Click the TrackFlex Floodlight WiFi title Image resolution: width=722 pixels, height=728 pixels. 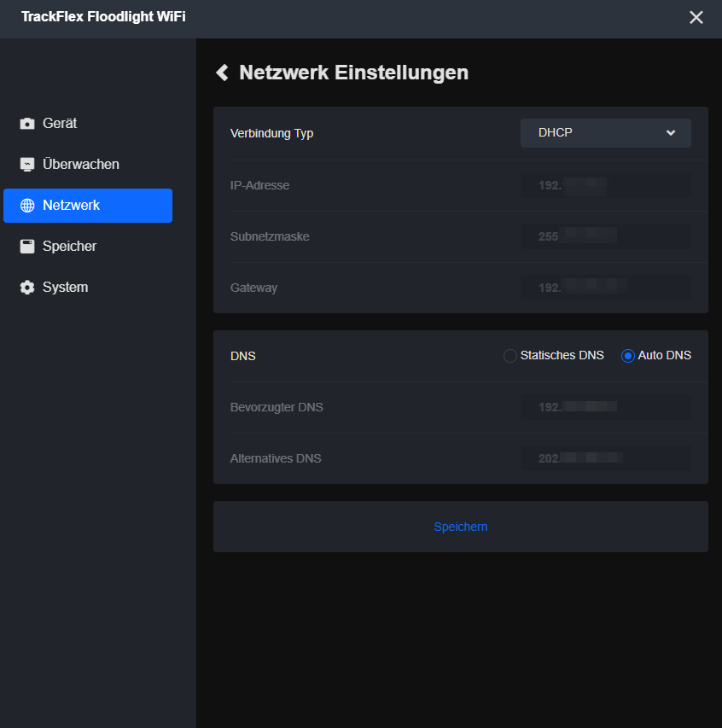(103, 17)
